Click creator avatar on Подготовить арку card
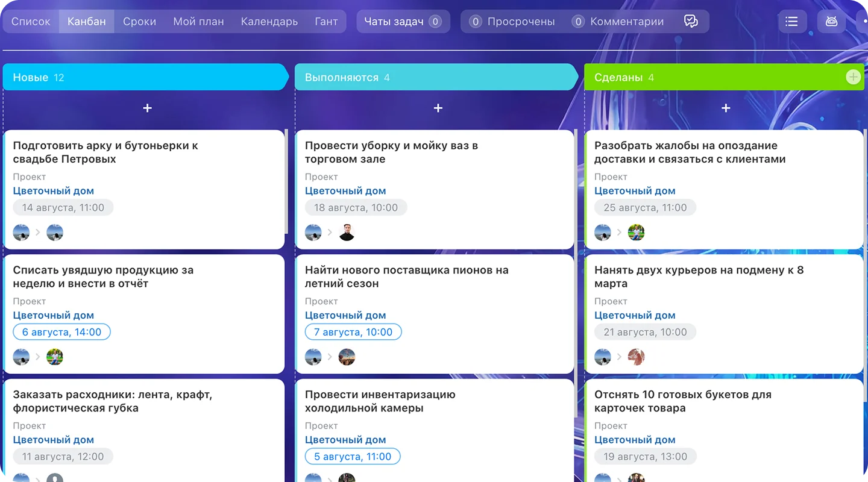Viewport: 868px width, 482px height. [21, 233]
